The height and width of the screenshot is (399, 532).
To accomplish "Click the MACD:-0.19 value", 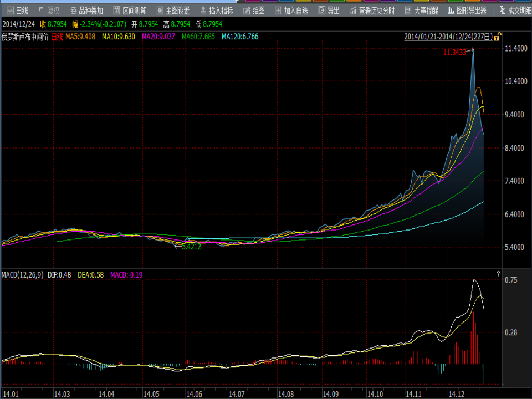I will 126,275.
